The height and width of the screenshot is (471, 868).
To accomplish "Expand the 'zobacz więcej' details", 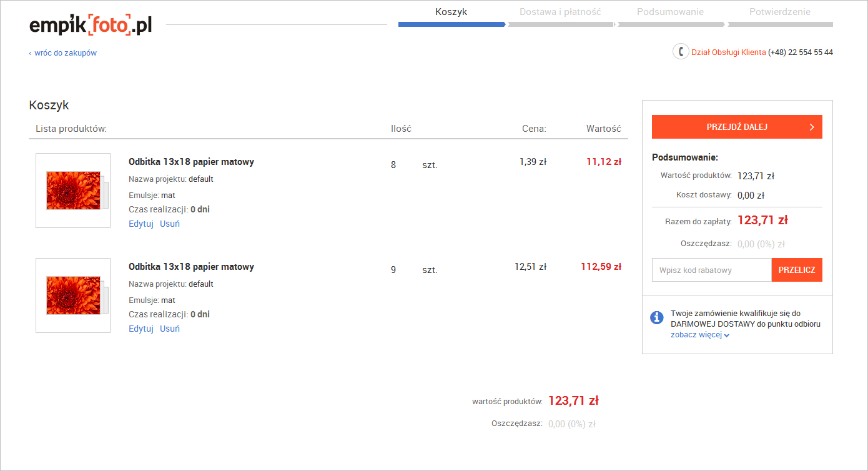I will click(700, 335).
